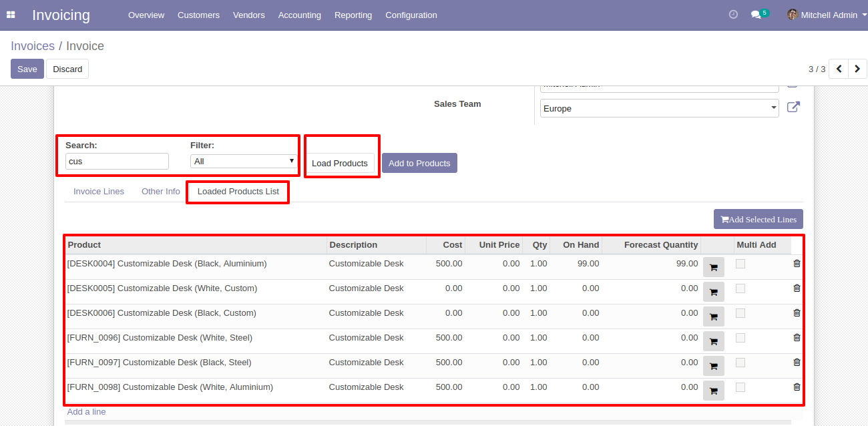
Task: Open the Filter dropdown set to All
Action: [244, 162]
